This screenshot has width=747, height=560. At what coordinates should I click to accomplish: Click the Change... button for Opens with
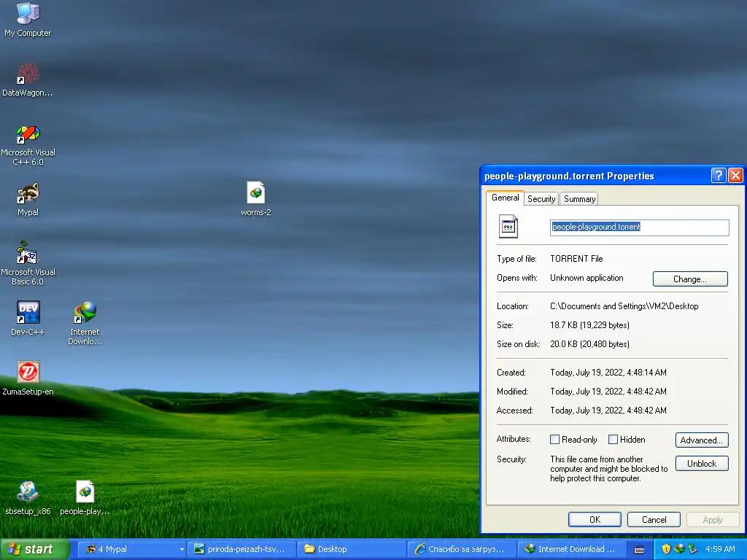[x=690, y=279]
